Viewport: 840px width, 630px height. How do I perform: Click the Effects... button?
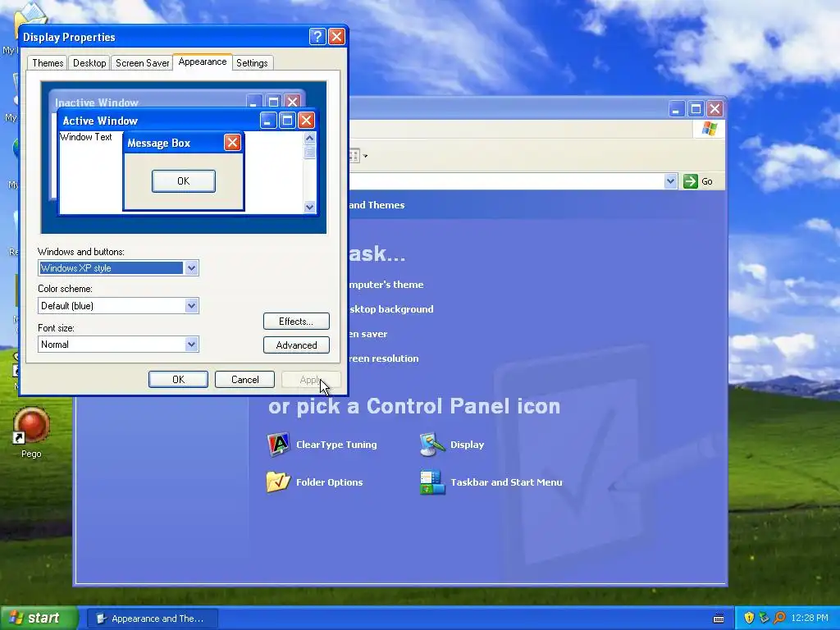[296, 322]
